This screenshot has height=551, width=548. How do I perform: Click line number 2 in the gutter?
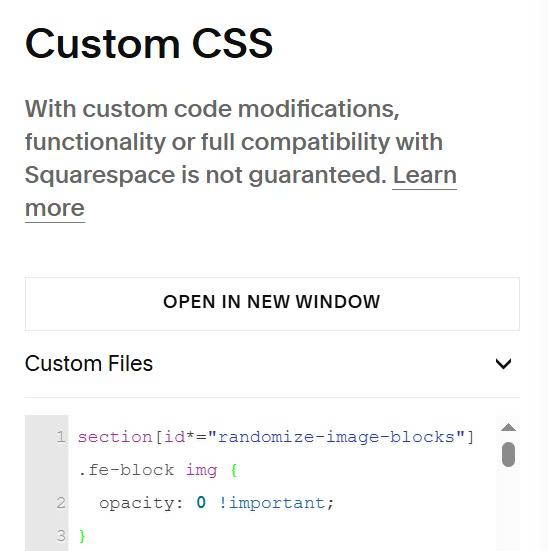[61, 503]
